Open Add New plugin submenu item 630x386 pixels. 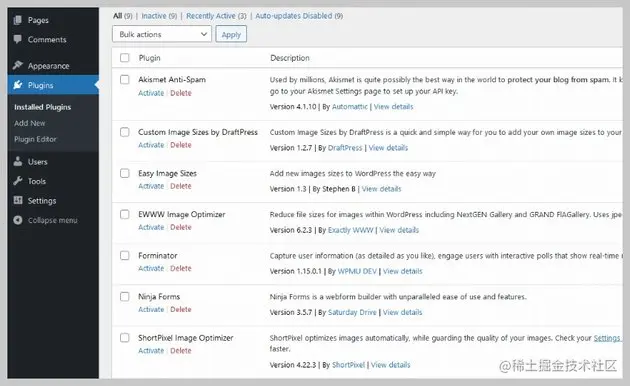(x=30, y=123)
